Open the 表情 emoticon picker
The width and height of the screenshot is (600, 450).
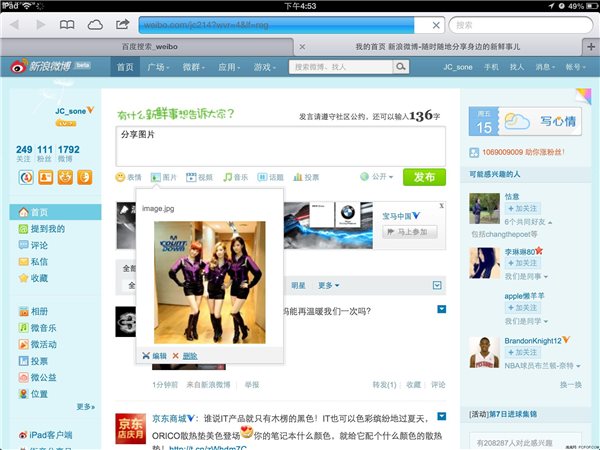129,177
